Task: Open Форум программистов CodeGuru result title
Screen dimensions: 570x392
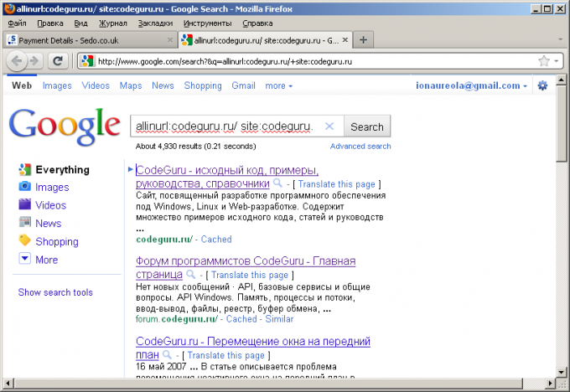Action: pos(246,267)
